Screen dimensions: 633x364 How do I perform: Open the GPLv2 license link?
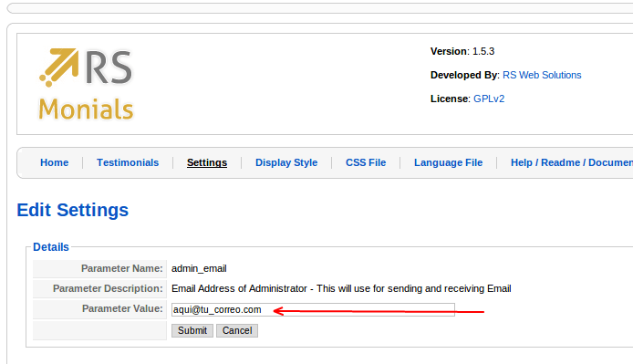[489, 99]
